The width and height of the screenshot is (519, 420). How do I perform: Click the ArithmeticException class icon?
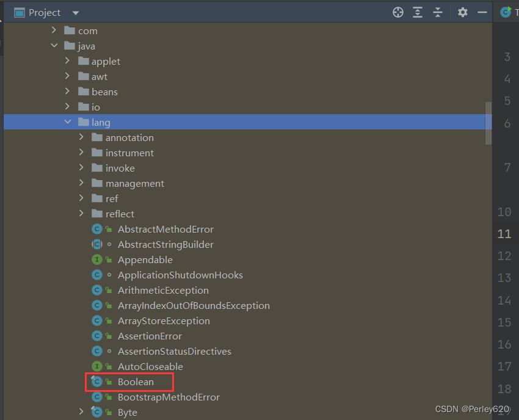[96, 290]
